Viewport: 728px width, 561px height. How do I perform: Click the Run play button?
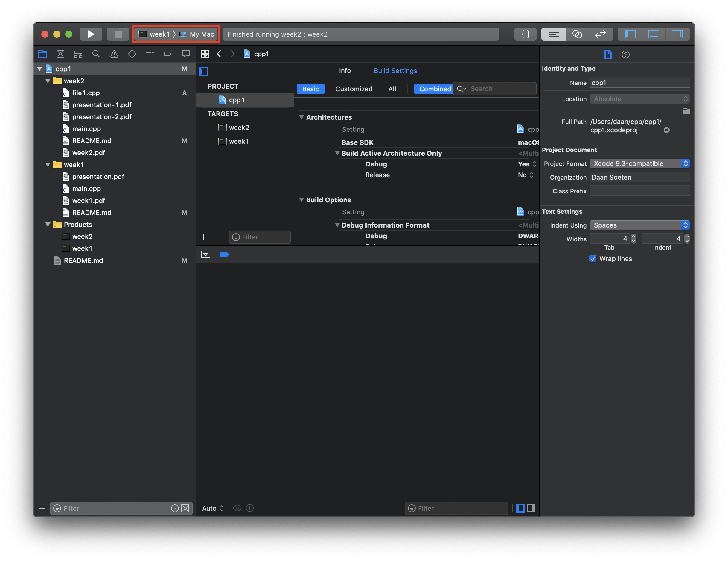pyautogui.click(x=91, y=34)
